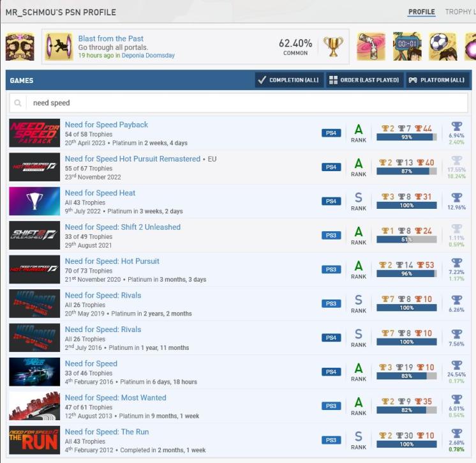The height and width of the screenshot is (463, 476).
Task: Click 'All 43 Trophies' under Heat
Action: 85,202
